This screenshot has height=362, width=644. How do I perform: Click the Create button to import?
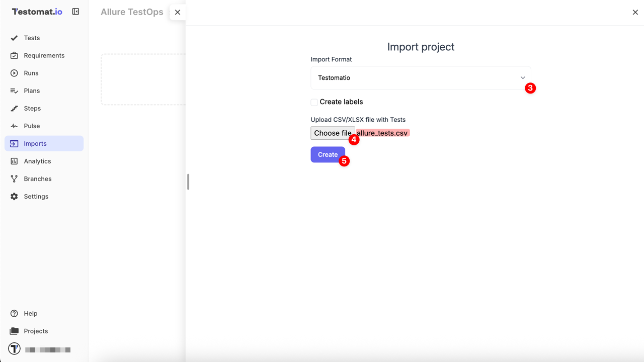328,154
